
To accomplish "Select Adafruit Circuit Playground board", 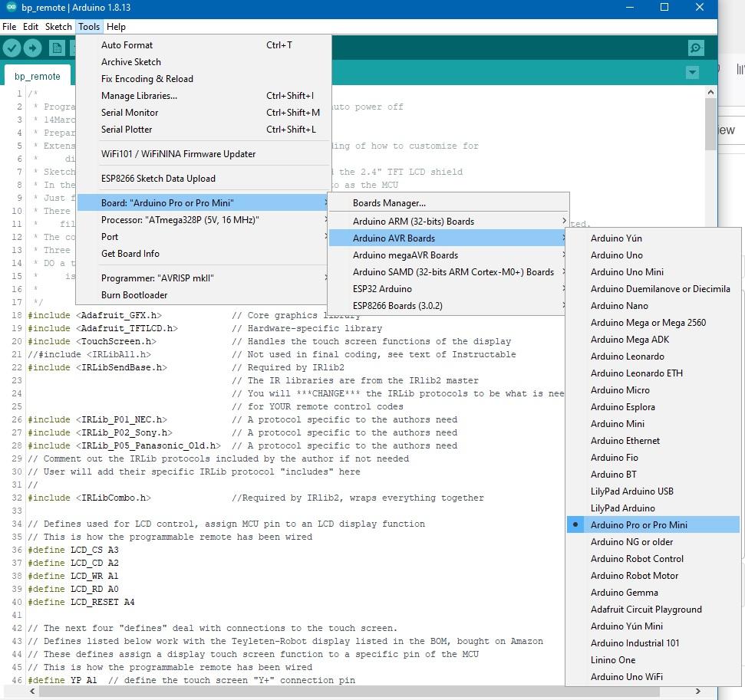I will (x=653, y=609).
